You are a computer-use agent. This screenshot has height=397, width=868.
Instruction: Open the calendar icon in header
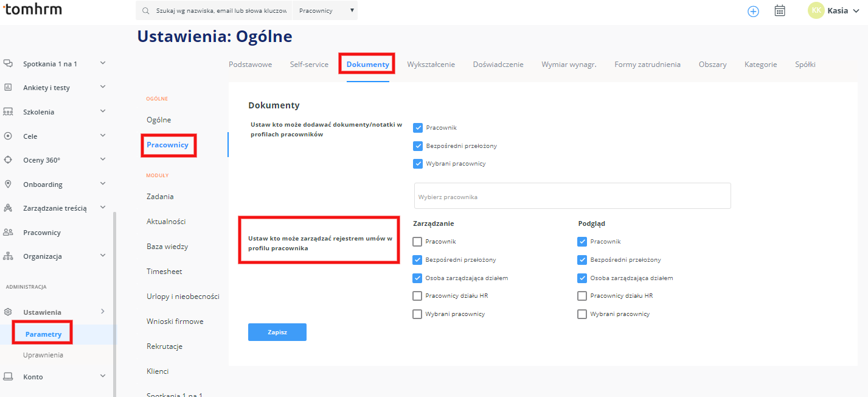point(780,11)
